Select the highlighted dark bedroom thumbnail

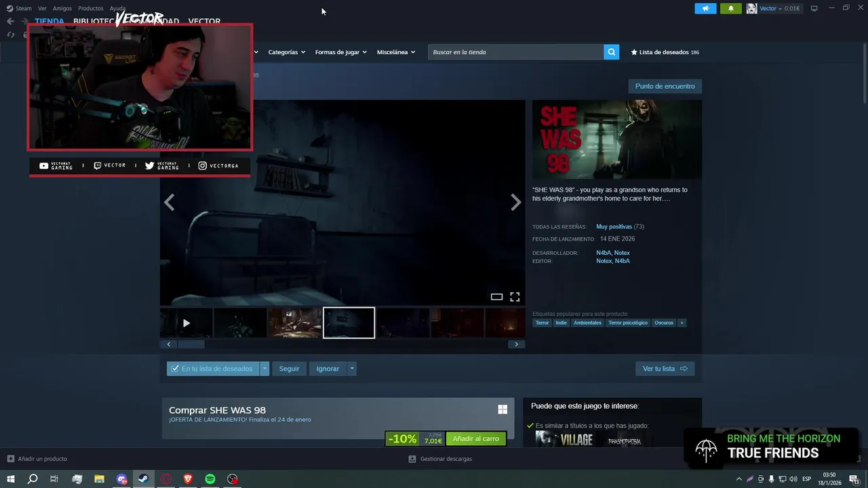pos(349,323)
